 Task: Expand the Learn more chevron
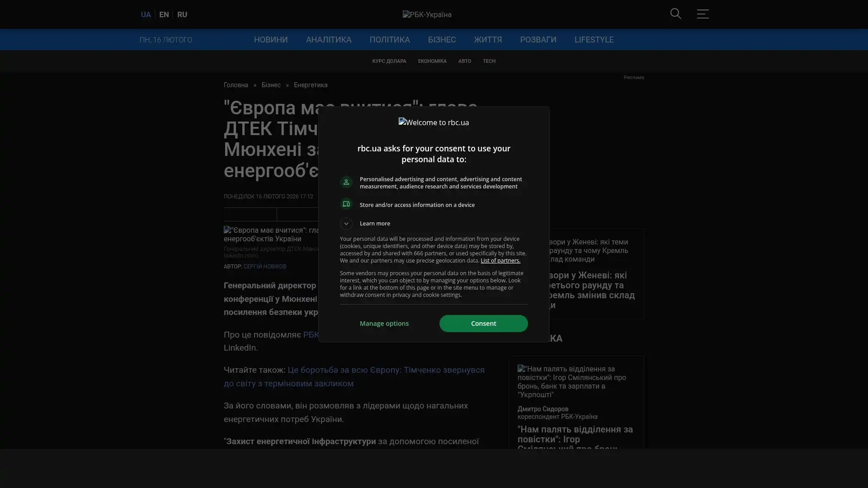[346, 223]
